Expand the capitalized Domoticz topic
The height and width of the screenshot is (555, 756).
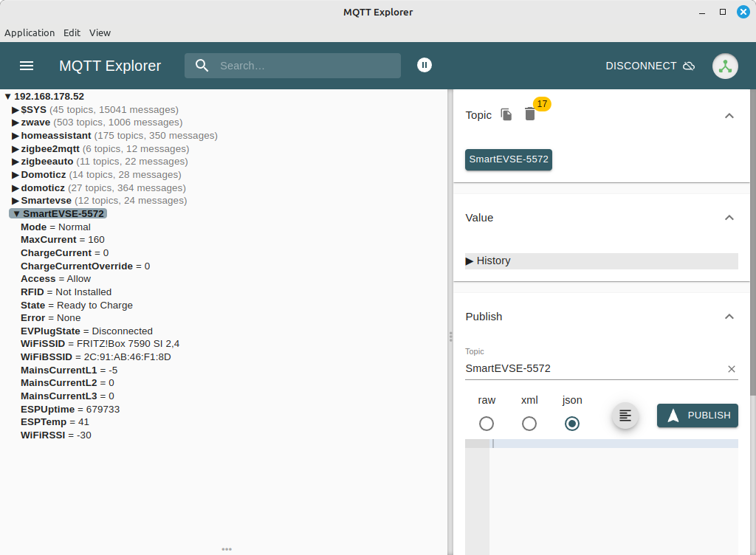(15, 175)
